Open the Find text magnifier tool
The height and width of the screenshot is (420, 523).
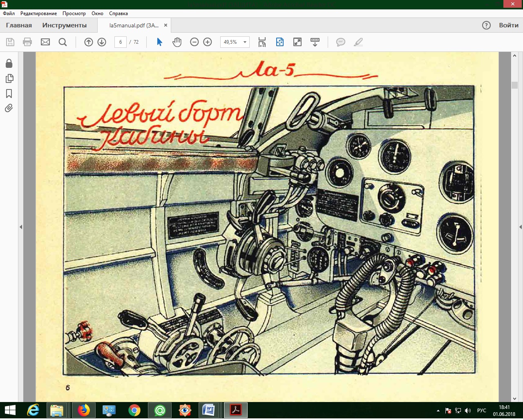pos(63,42)
